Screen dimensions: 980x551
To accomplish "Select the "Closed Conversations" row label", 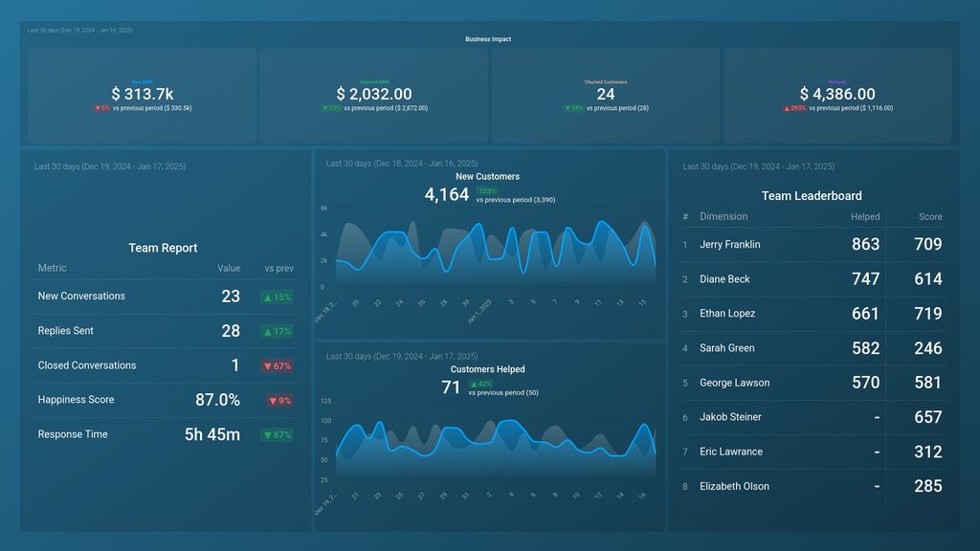I will (87, 365).
